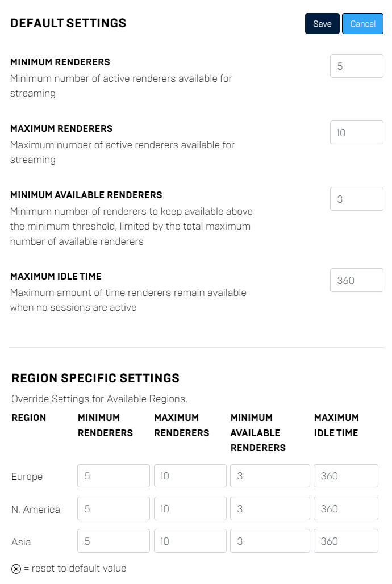This screenshot has width=392, height=584.
Task: Select Asia's Maximum Renderers field
Action: [x=190, y=540]
